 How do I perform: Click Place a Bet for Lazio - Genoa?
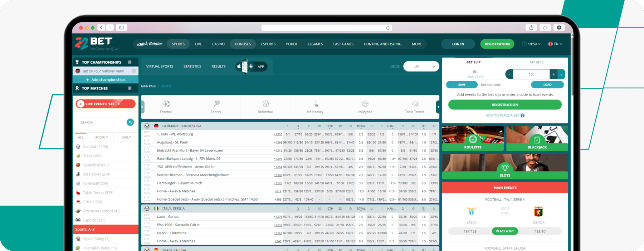pyautogui.click(x=505, y=231)
